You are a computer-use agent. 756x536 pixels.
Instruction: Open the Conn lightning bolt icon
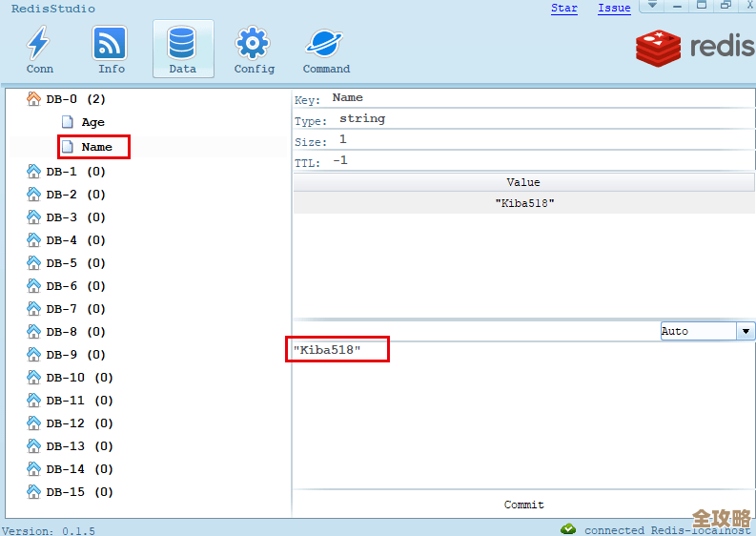coord(39,44)
